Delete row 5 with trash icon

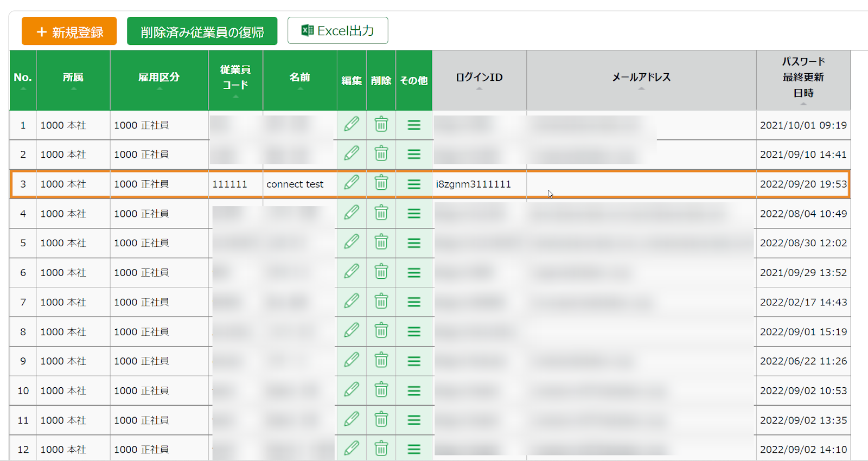pos(381,242)
